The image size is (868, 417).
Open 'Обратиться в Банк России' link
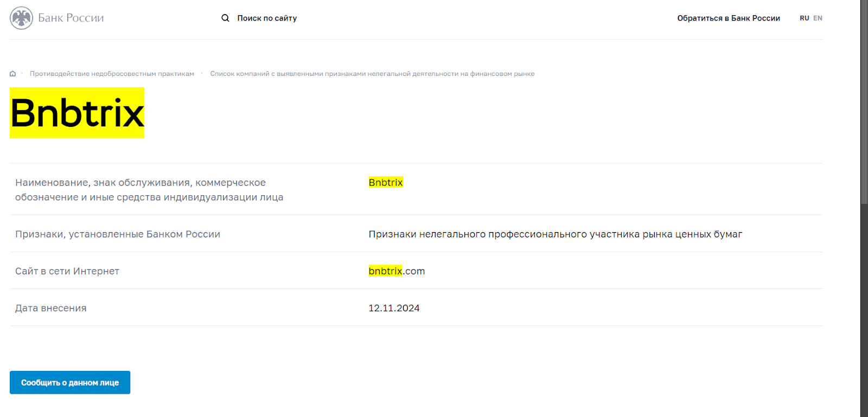pyautogui.click(x=729, y=18)
